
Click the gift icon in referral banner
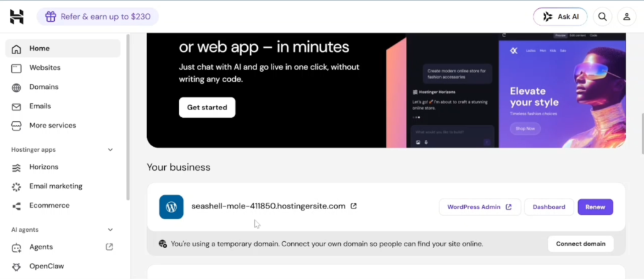(50, 16)
